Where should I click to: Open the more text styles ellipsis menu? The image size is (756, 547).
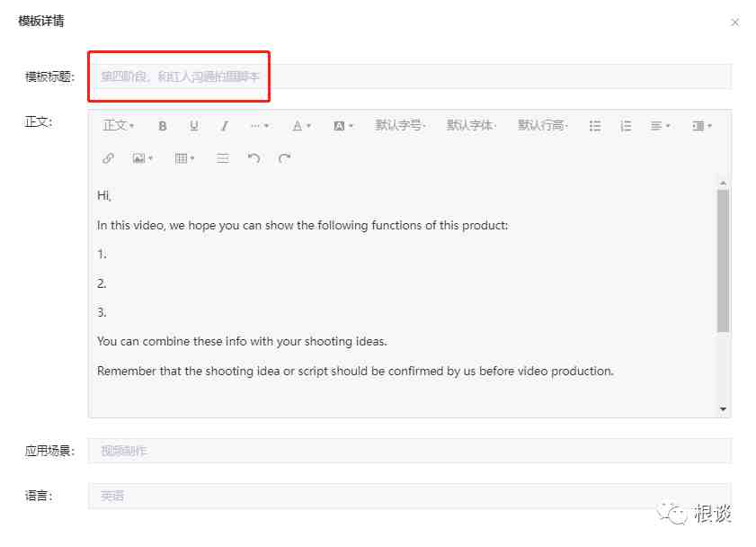(260, 126)
